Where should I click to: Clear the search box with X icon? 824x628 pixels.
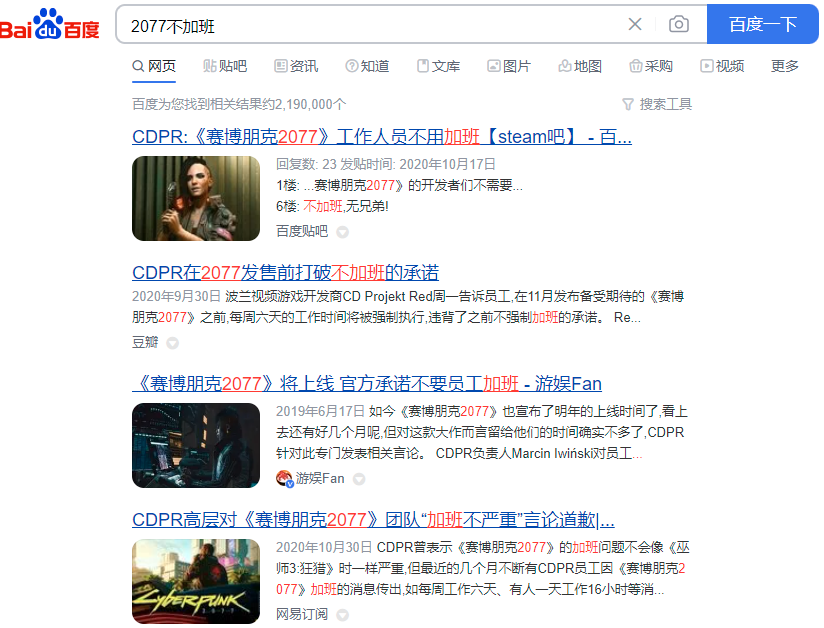point(635,24)
